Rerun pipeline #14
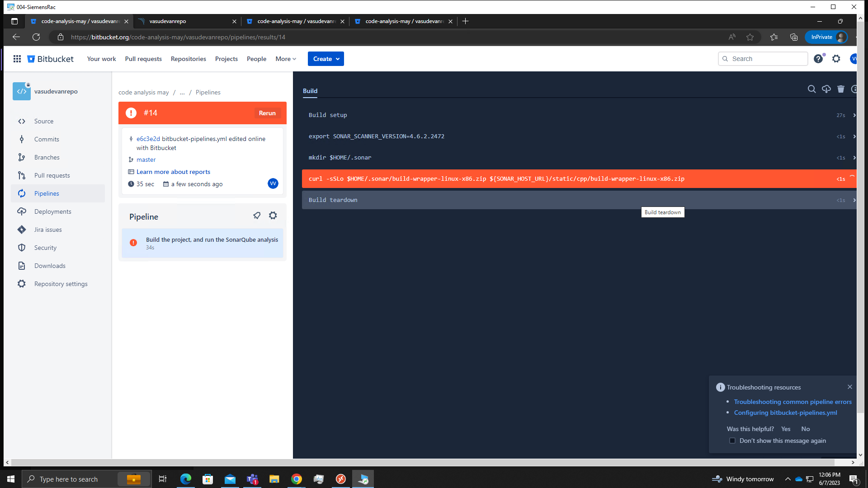Screen dimensions: 868x488 tap(267, 113)
